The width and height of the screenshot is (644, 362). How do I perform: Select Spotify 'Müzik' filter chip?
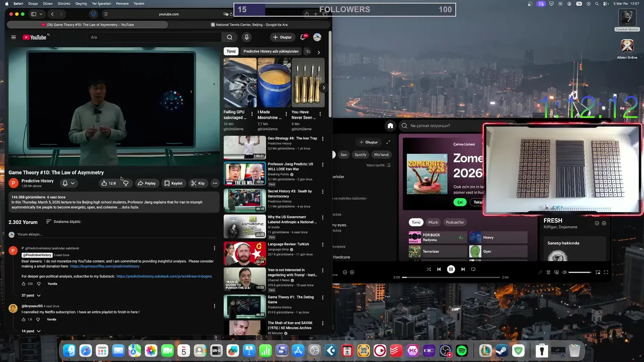pos(433,222)
